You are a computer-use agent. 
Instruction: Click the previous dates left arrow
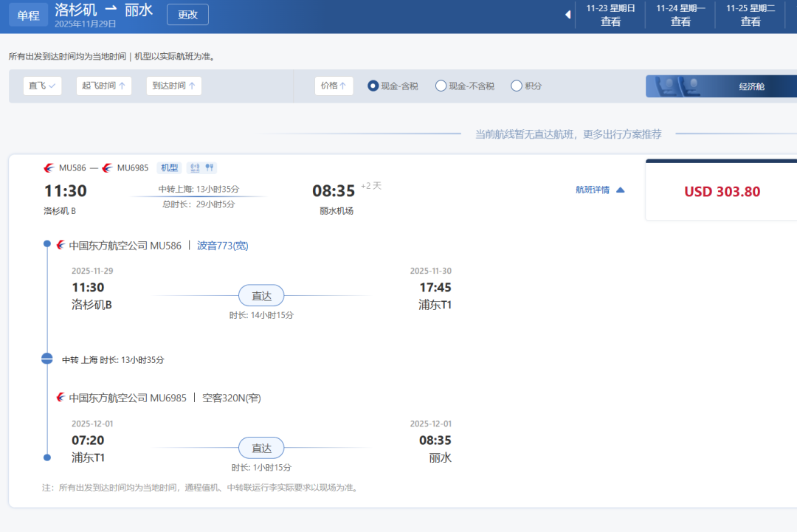click(x=567, y=15)
